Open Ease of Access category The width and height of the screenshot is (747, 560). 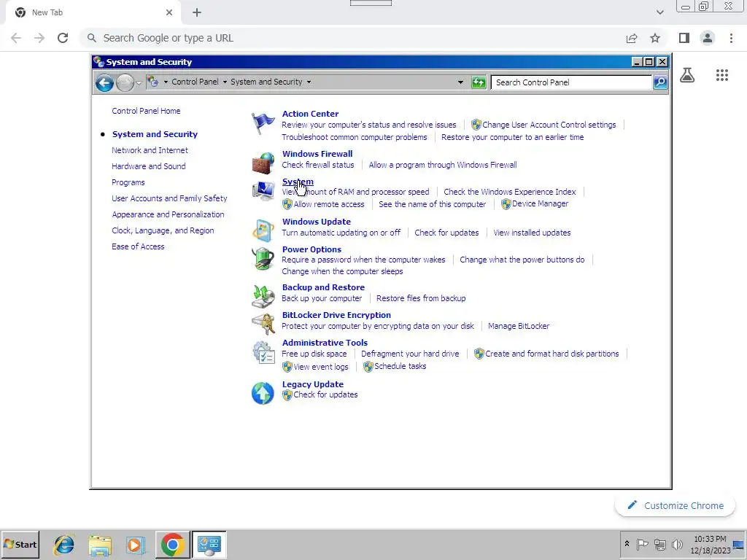point(138,246)
